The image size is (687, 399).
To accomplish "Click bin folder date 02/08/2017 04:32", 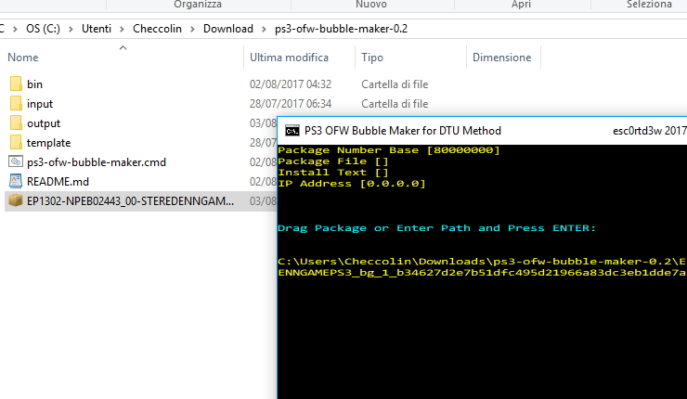I will coord(290,84).
